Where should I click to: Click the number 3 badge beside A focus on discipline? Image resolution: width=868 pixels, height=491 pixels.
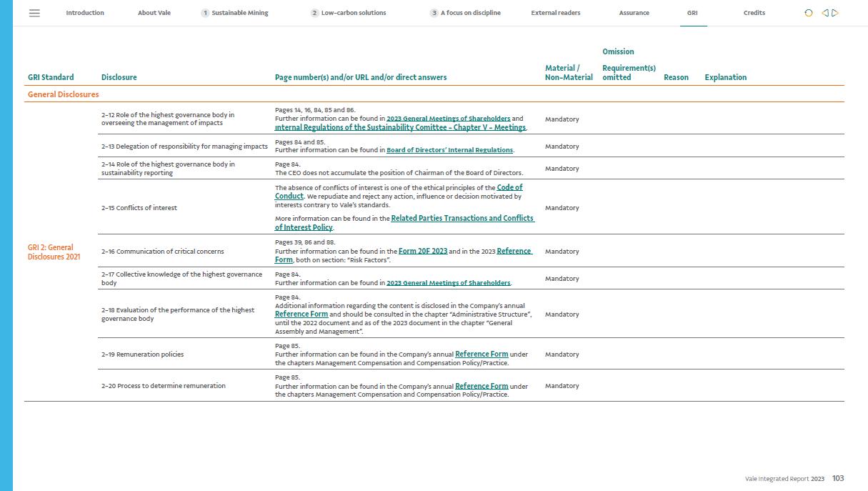[x=434, y=13]
